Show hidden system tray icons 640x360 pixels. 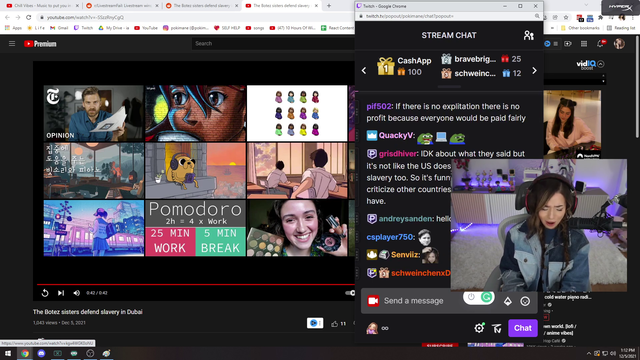point(589,353)
